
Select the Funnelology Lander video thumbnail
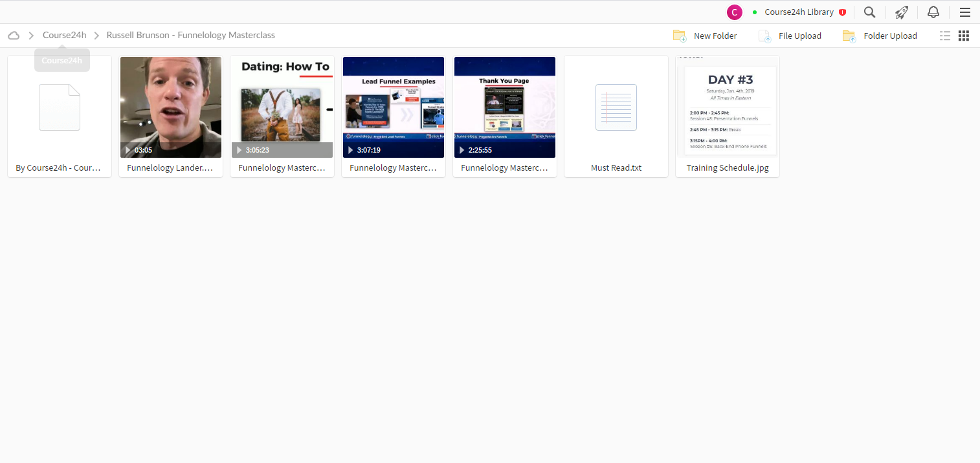pos(171,116)
